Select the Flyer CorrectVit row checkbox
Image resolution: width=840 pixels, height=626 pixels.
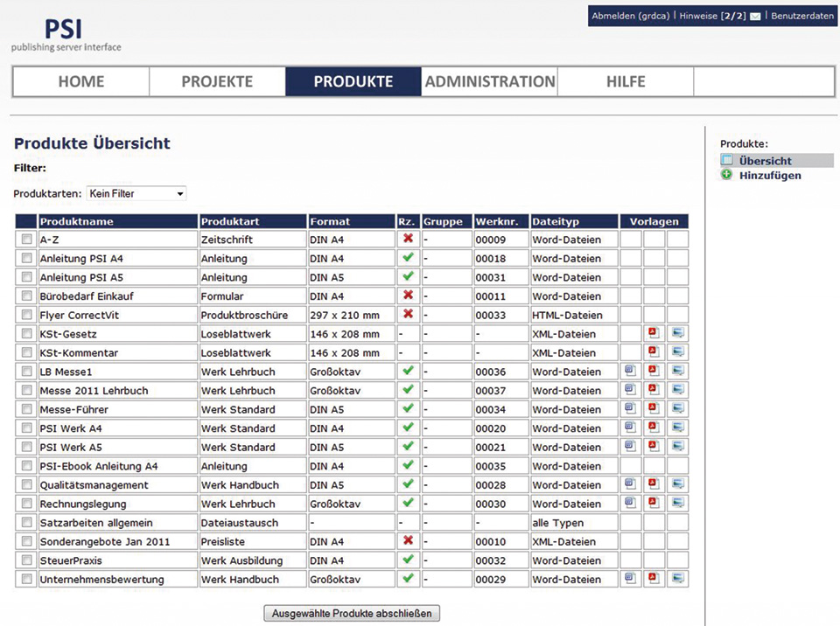click(x=26, y=315)
